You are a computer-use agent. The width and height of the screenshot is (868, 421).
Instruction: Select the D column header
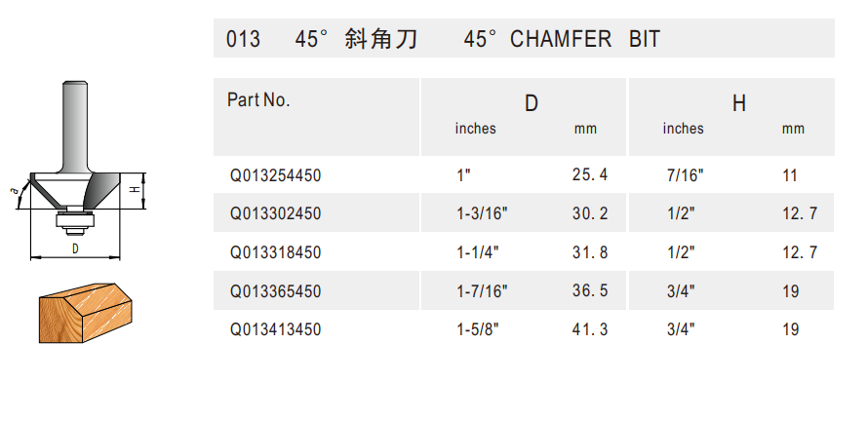tap(532, 102)
